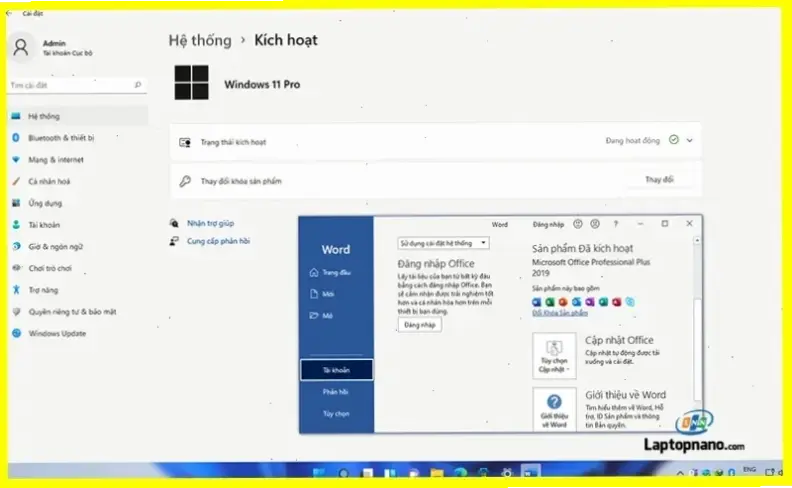Open the Nhận trợ giúp link
The image size is (792, 488).
point(210,223)
